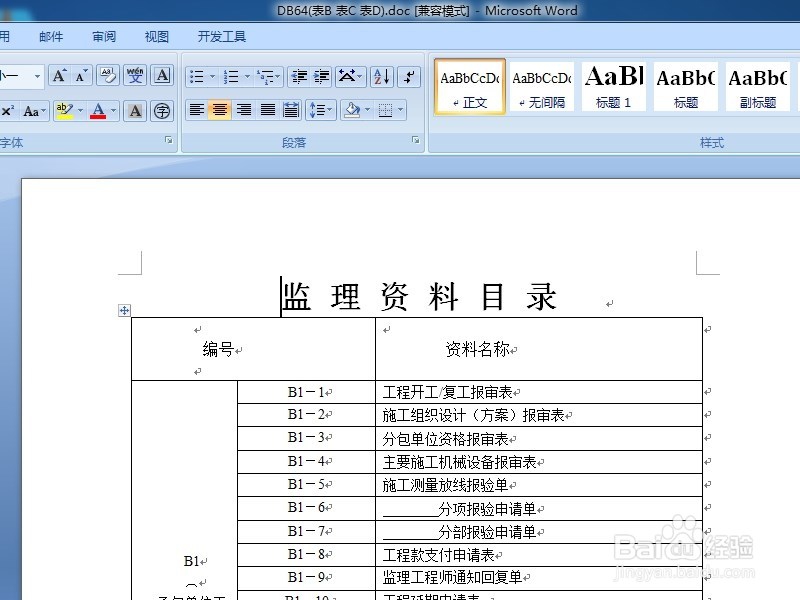The image size is (800, 600).
Task: Click the Clear Formatting icon
Action: [x=107, y=75]
